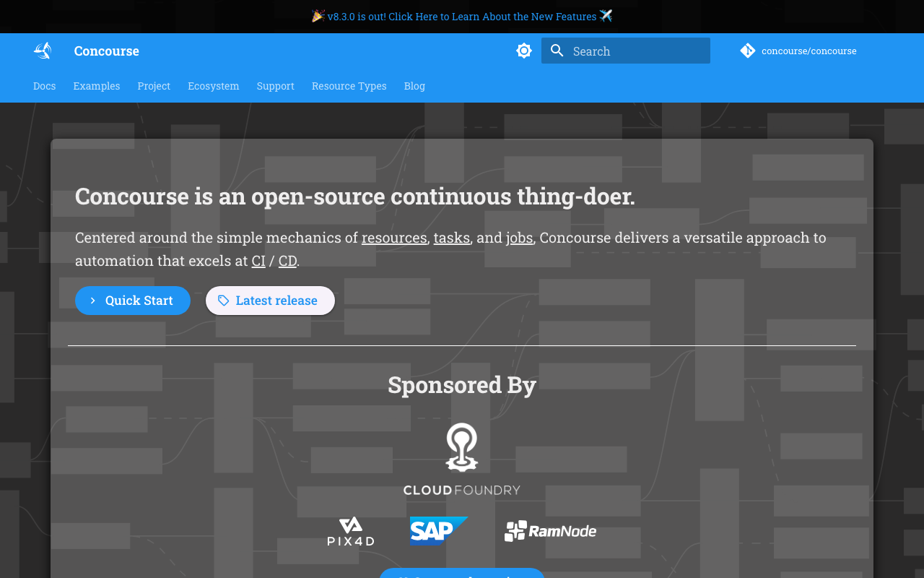Focus the Search input field

click(626, 51)
